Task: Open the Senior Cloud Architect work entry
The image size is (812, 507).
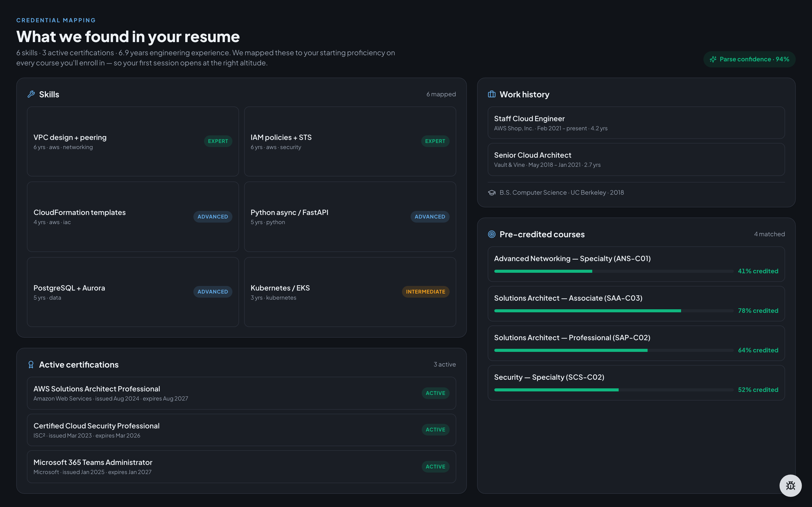Action: (x=636, y=159)
